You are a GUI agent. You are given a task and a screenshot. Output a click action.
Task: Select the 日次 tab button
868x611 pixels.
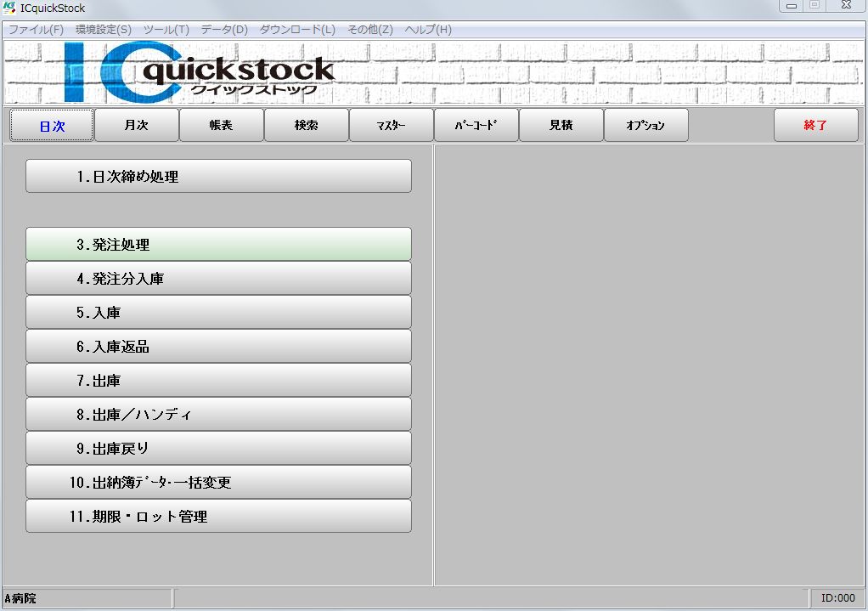[x=52, y=126]
